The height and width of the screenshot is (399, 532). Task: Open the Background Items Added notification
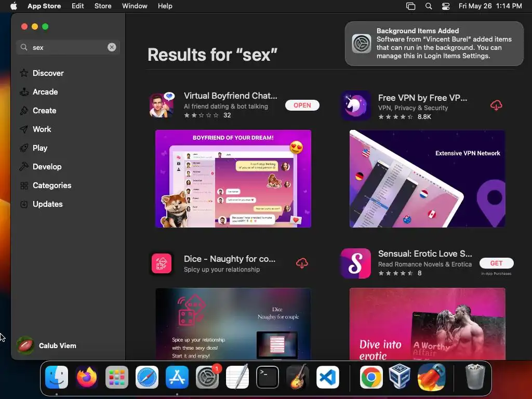(x=434, y=44)
